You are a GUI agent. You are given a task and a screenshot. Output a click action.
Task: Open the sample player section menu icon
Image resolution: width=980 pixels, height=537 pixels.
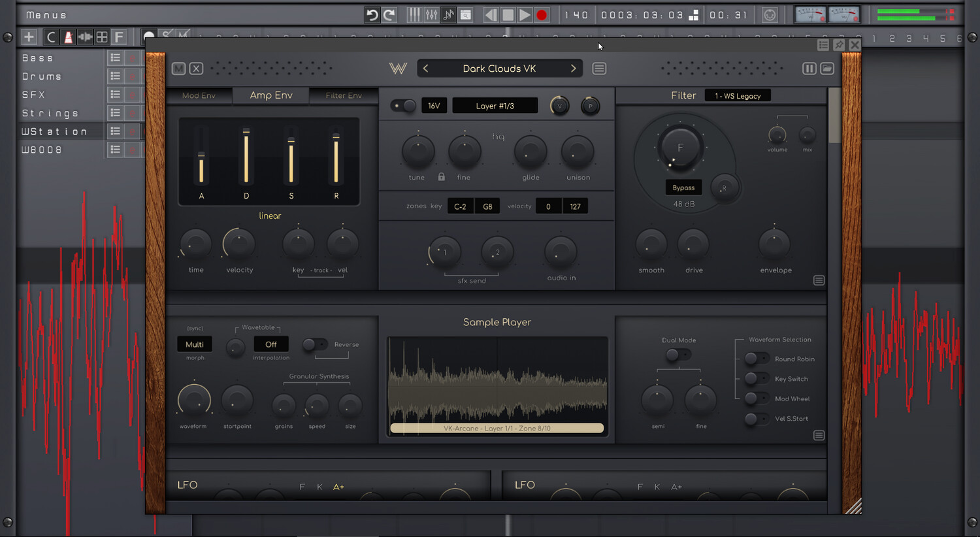click(x=819, y=435)
